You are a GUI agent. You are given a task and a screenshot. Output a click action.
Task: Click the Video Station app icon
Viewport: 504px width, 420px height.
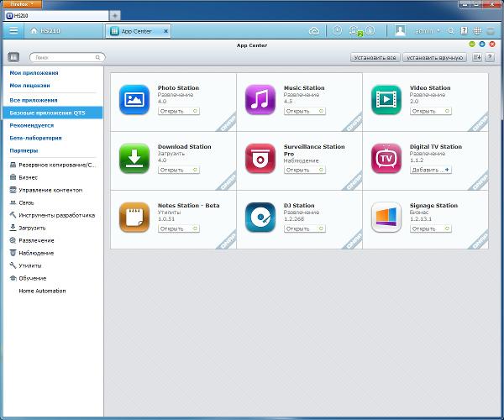click(386, 99)
